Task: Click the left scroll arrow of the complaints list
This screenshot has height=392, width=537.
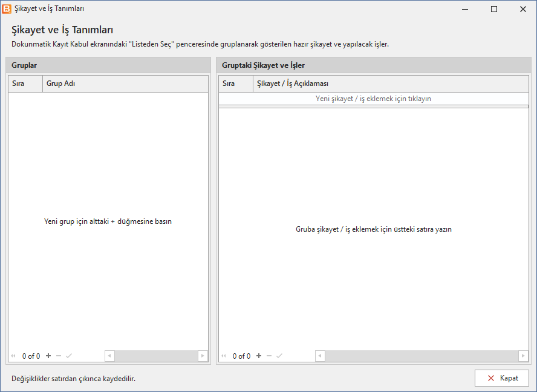Action: click(x=320, y=356)
